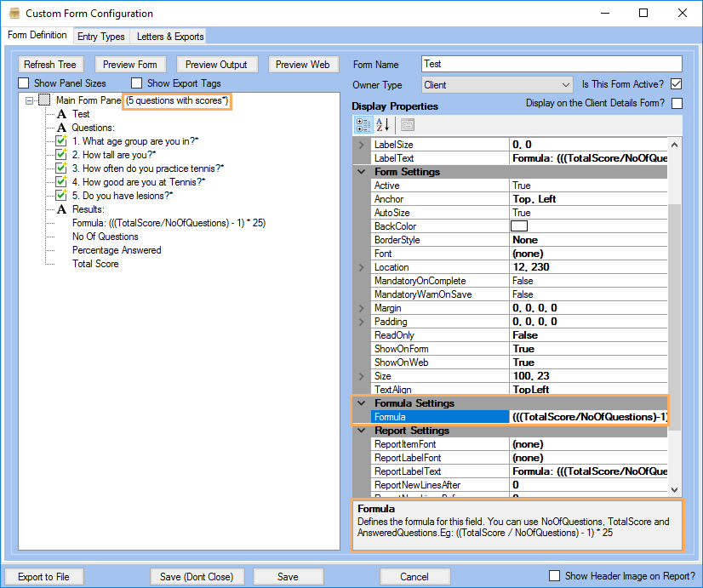Click the label icon beside Test
The image size is (703, 588).
point(62,114)
